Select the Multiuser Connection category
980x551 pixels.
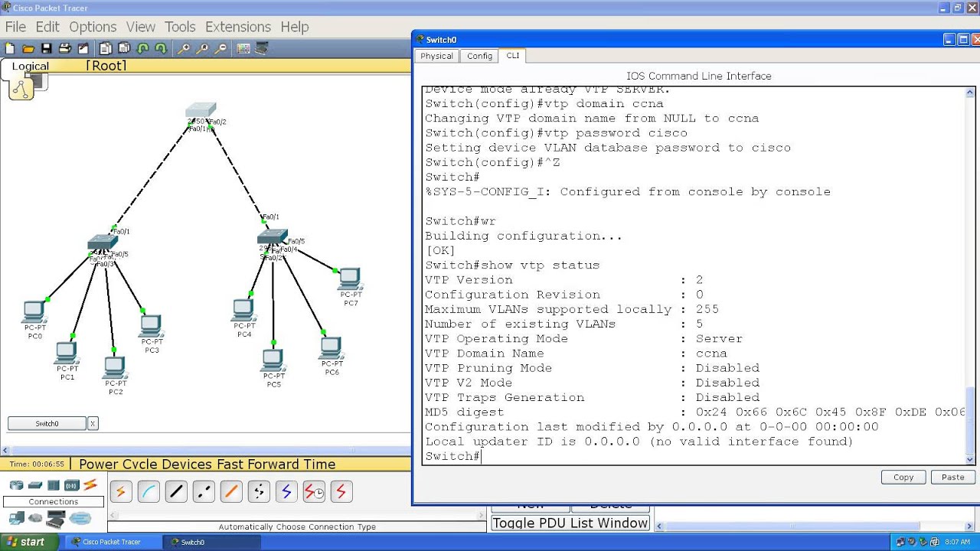(80, 519)
